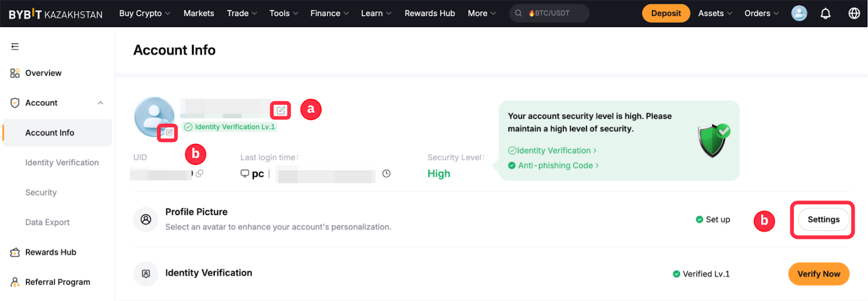868x301 pixels.
Task: Open login history clock icon
Action: 386,174
